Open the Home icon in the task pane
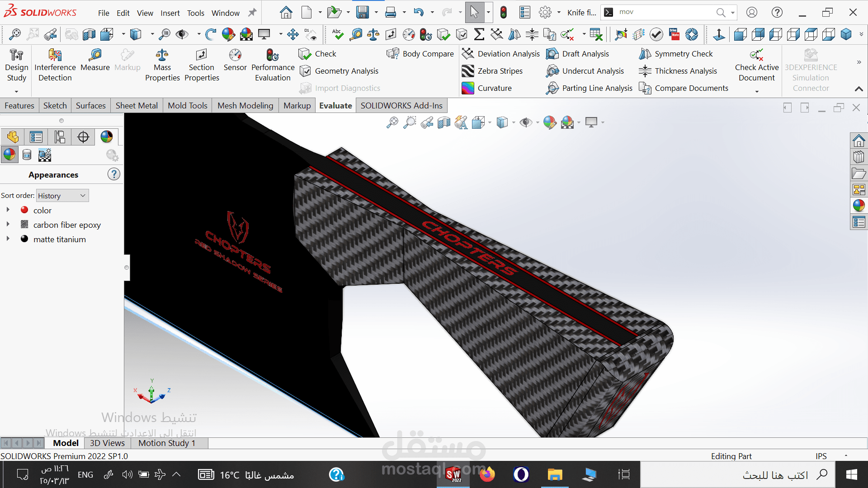This screenshot has width=868, height=488. 859,141
